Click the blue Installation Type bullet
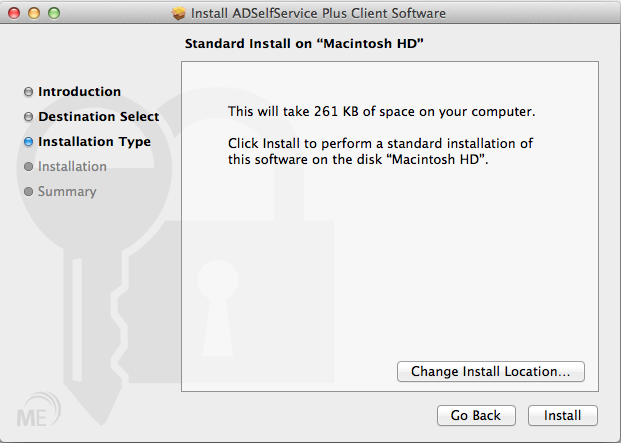This screenshot has width=621, height=443. point(29,142)
